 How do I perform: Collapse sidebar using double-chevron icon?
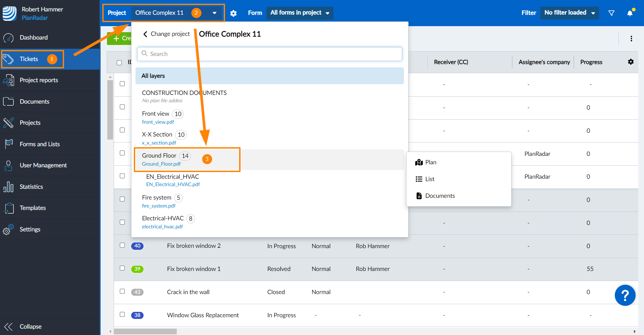click(8, 327)
